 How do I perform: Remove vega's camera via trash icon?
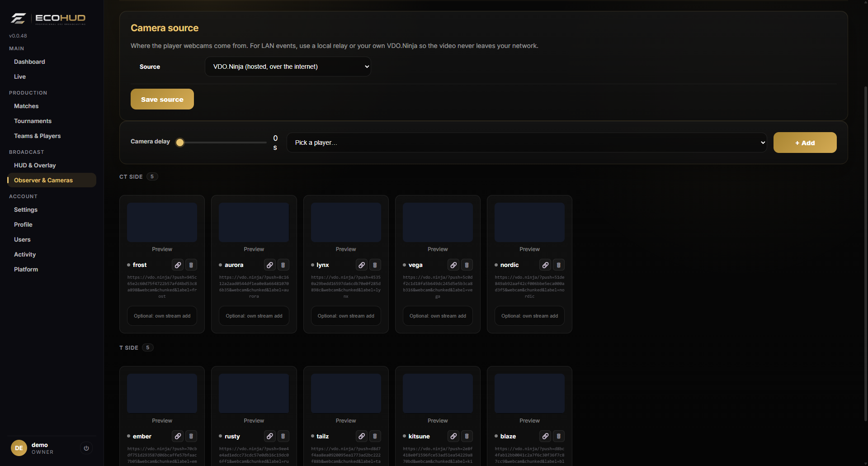click(x=467, y=265)
